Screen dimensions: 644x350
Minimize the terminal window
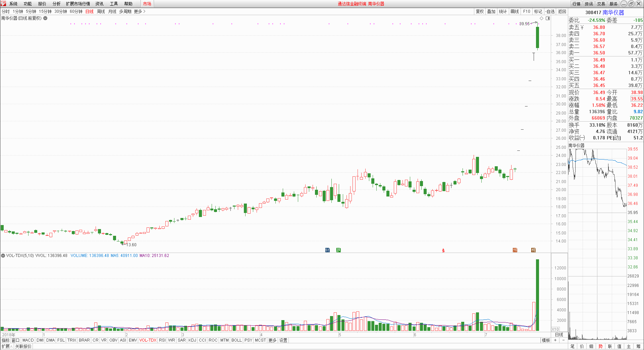[x=624, y=4]
